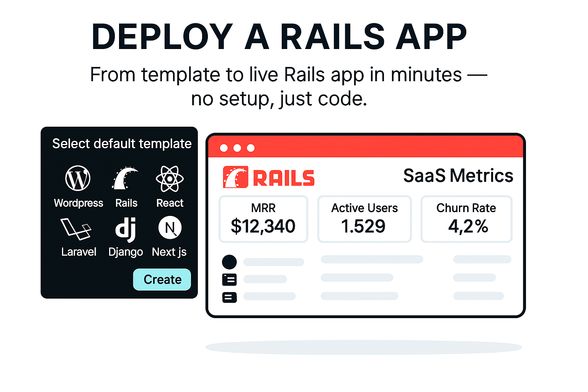Click the black circle avatar icon

229,262
